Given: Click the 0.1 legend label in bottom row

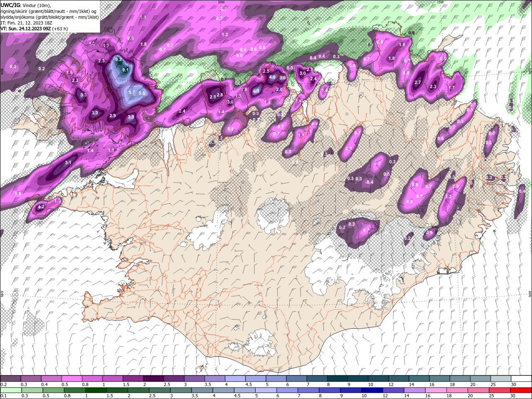Looking at the screenshot, I should click(x=3, y=396).
